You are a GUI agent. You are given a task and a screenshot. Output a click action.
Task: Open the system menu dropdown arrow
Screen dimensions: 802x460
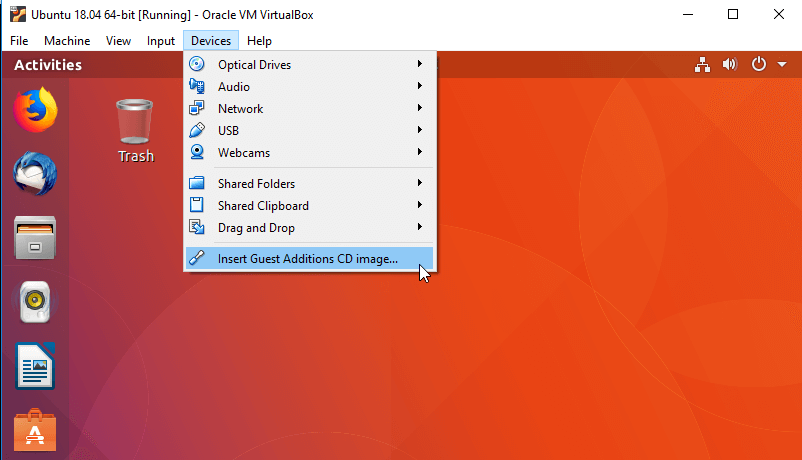click(782, 64)
